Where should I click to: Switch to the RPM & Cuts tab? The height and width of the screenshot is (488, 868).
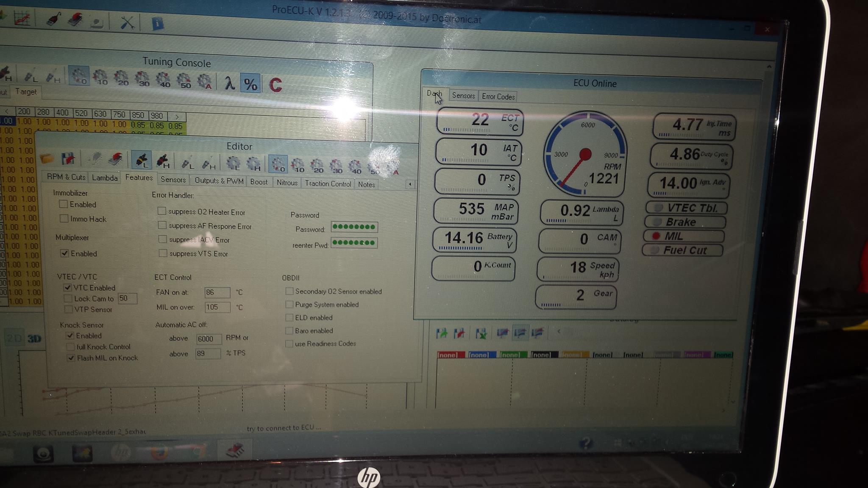coord(66,177)
